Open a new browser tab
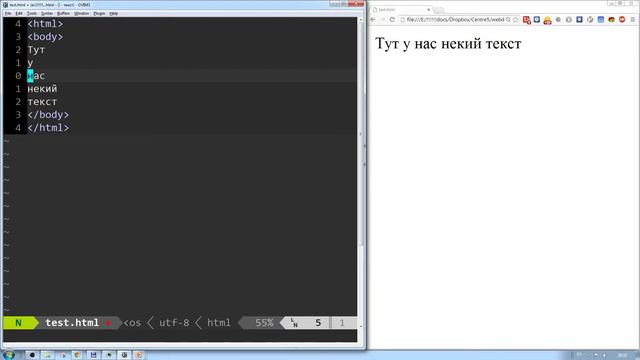The width and height of the screenshot is (640, 360). pos(439,10)
